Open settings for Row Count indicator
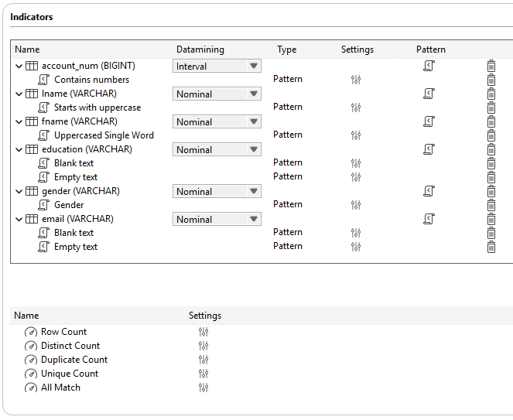This screenshot has height=420, width=513. [203, 333]
